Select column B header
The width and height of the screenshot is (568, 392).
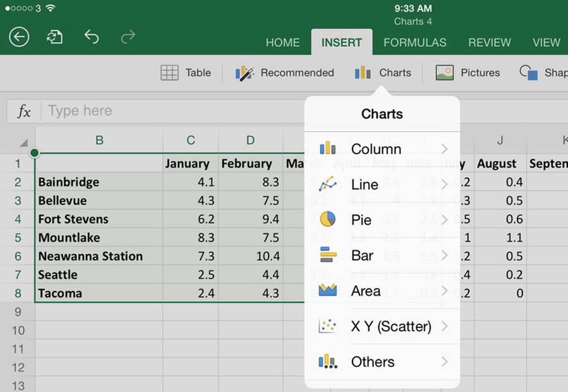coord(99,140)
